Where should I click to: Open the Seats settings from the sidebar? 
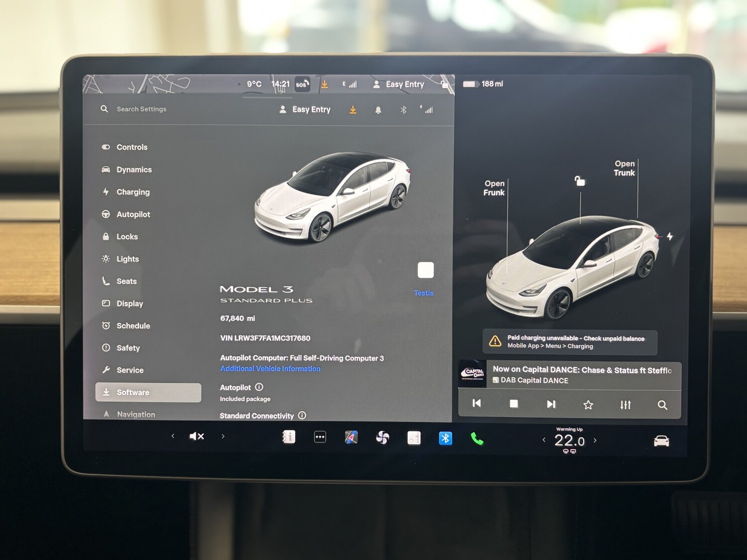126,281
